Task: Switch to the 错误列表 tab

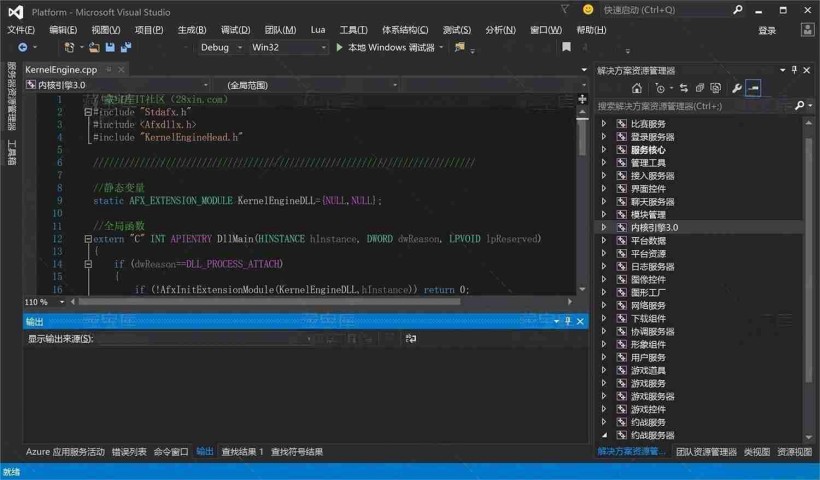Action: (x=129, y=452)
